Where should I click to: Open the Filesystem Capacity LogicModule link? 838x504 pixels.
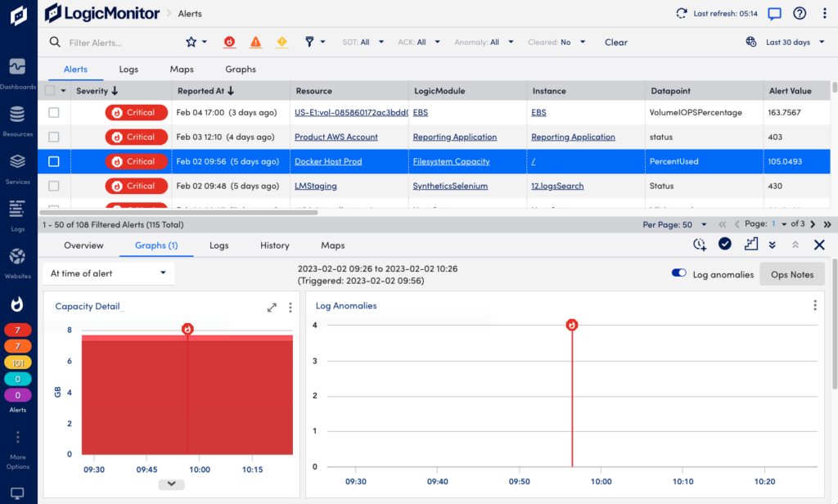click(451, 161)
